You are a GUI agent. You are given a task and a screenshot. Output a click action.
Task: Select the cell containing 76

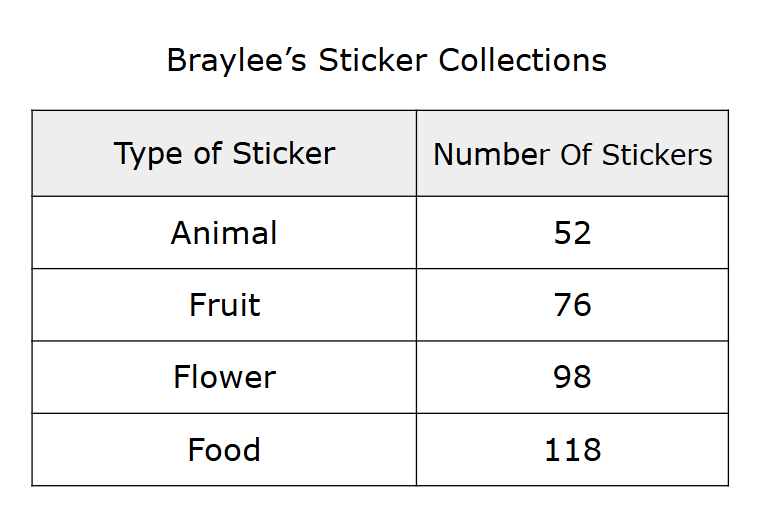pyautogui.click(x=572, y=305)
